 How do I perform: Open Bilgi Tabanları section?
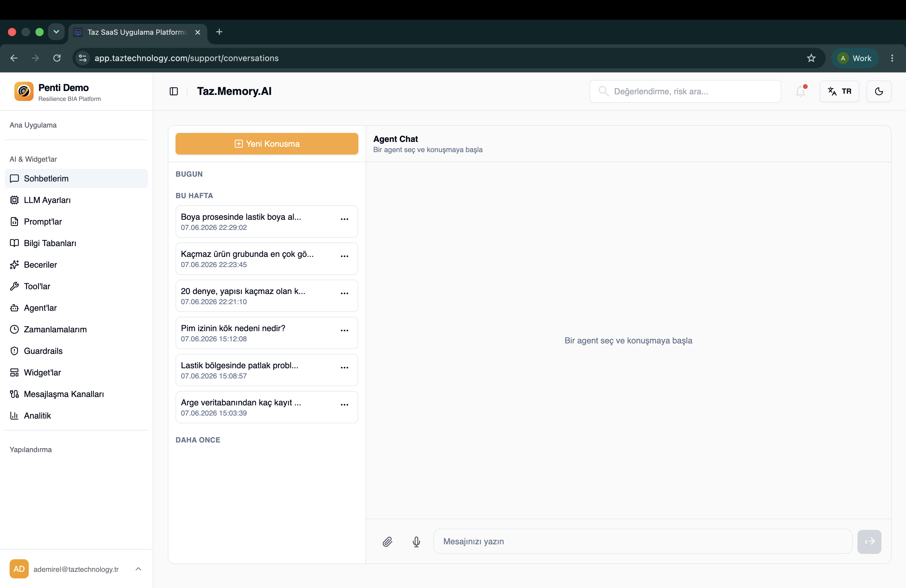76,243
